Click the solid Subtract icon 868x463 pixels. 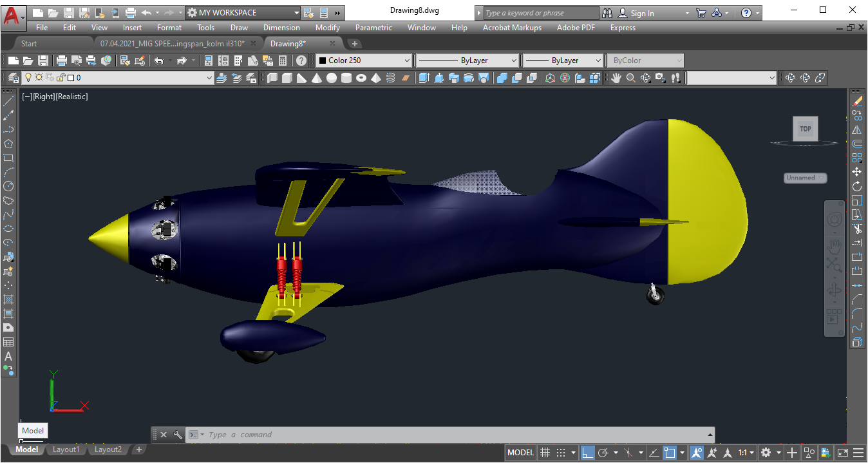(x=516, y=78)
